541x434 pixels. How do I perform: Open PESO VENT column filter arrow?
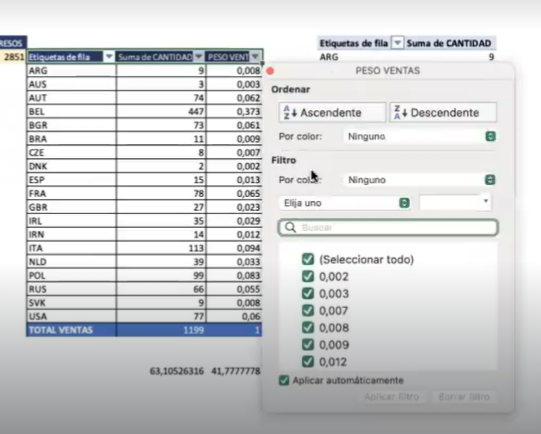[x=255, y=57]
